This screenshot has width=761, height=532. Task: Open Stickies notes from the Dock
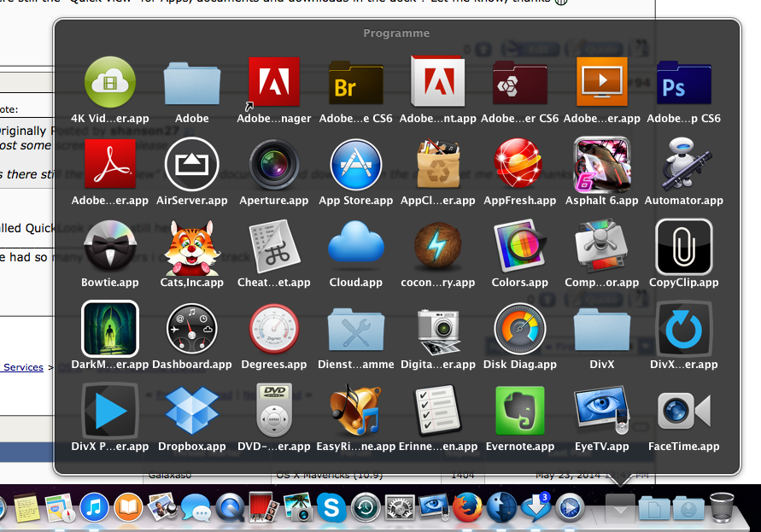pyautogui.click(x=26, y=508)
